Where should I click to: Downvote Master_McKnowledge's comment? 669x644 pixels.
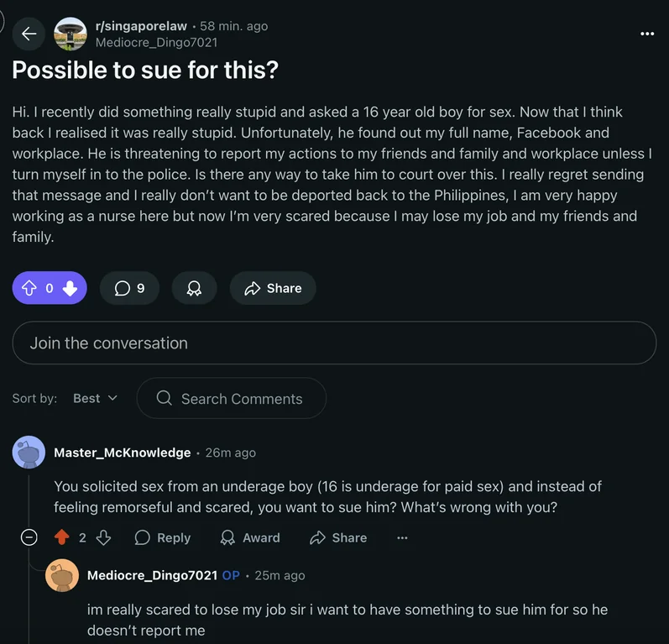(x=103, y=537)
